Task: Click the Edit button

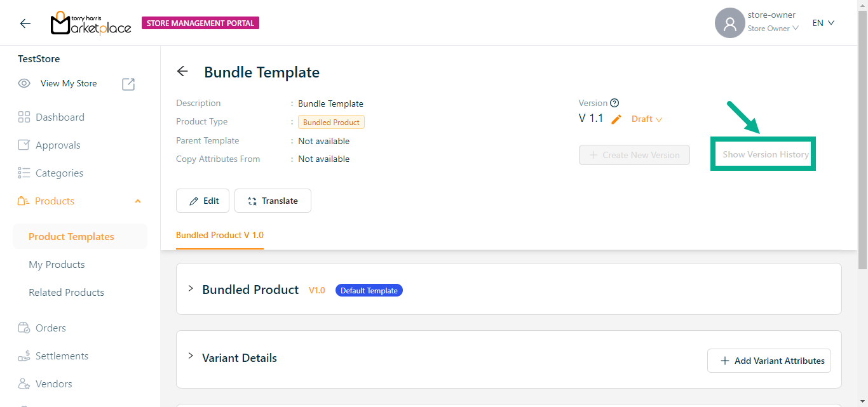Action: (x=203, y=201)
